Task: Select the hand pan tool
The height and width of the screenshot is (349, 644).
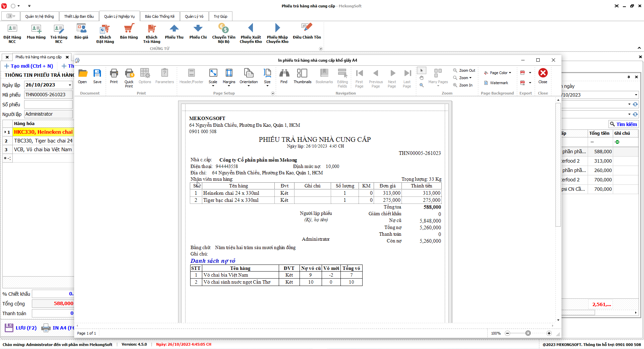Action: click(422, 78)
